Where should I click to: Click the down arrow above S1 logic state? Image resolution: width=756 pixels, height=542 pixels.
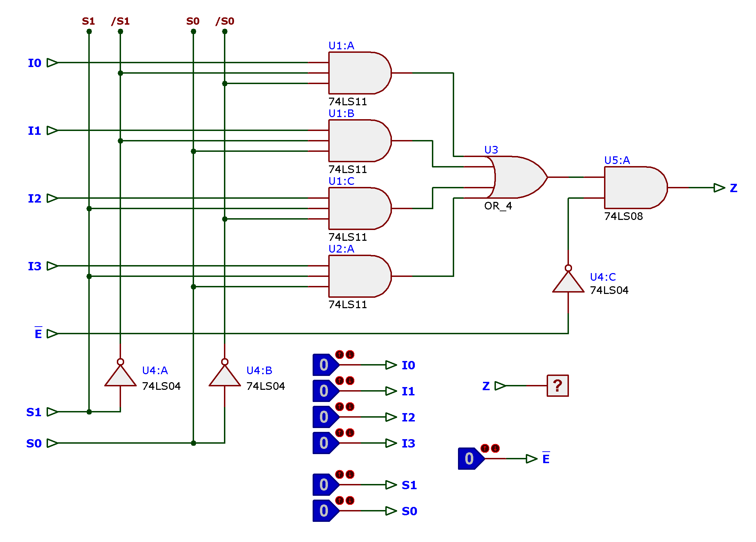coord(350,474)
